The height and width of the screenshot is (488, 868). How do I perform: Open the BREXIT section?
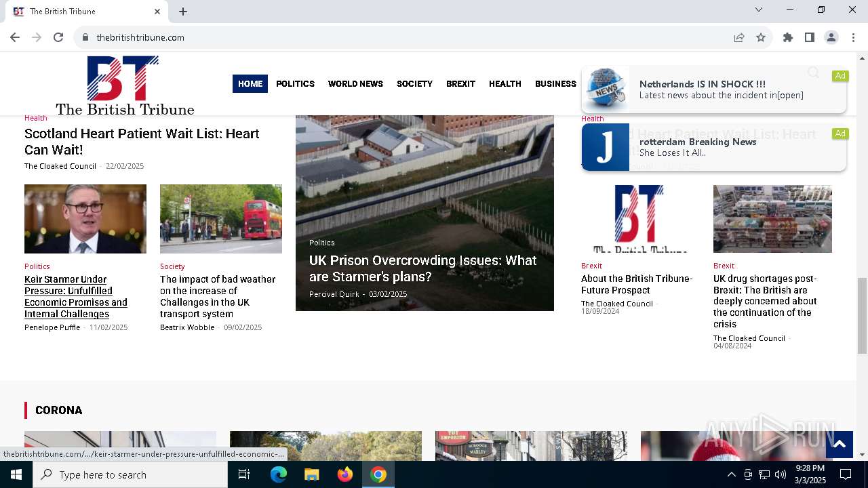(x=460, y=83)
